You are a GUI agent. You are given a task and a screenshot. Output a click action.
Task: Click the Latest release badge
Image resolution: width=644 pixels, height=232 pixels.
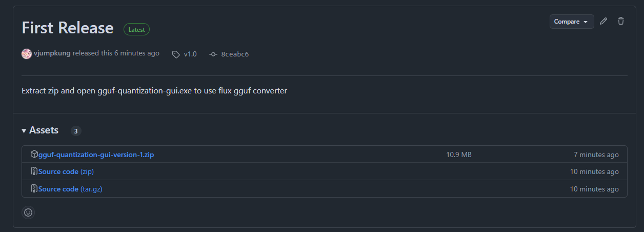pos(136,29)
